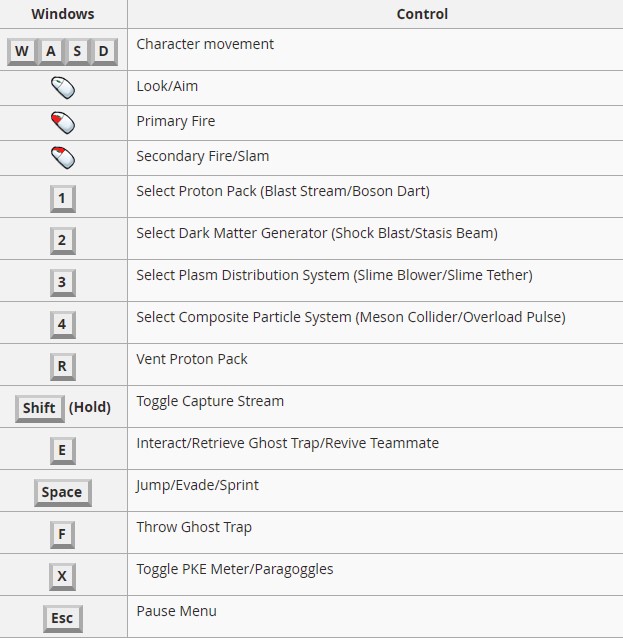Viewport: 623px width, 638px height.
Task: Click the left-button mouse Primary Fire icon
Action: (x=63, y=123)
